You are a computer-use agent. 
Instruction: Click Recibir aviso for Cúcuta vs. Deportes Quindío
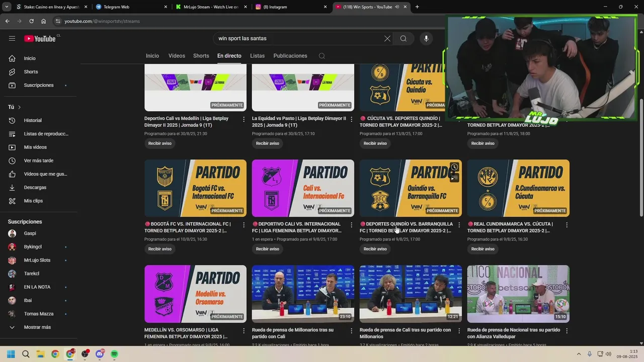(375, 143)
